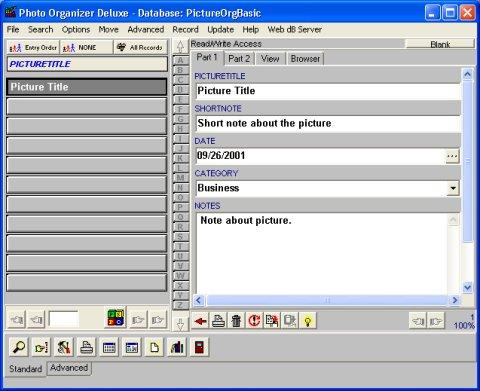The width and height of the screenshot is (480, 391).
Task: Click the down arrow below the alphabet index
Action: [x=180, y=323]
